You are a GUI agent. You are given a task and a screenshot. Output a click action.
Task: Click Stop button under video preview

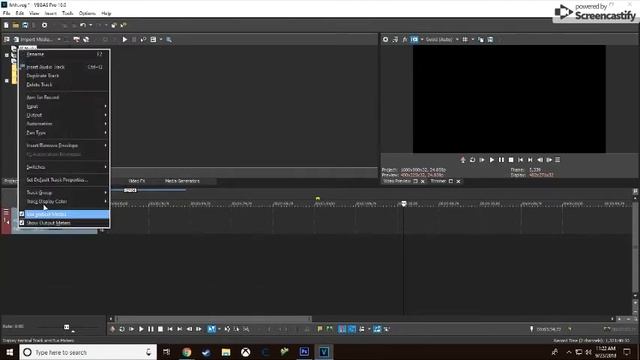[x=511, y=160]
